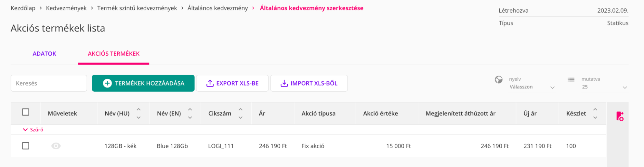Toggle the select-all header checkbox
This screenshot has width=644, height=167.
point(26,112)
